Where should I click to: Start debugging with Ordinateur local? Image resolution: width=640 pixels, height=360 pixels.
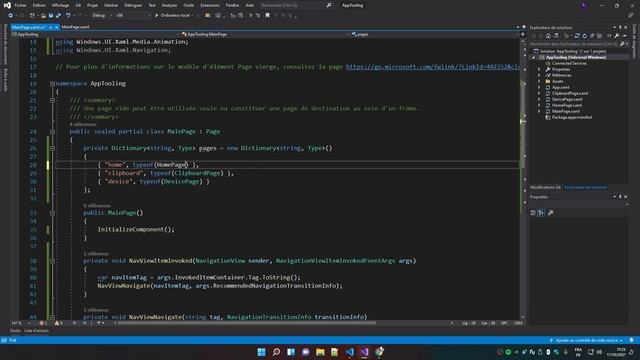coord(172,16)
